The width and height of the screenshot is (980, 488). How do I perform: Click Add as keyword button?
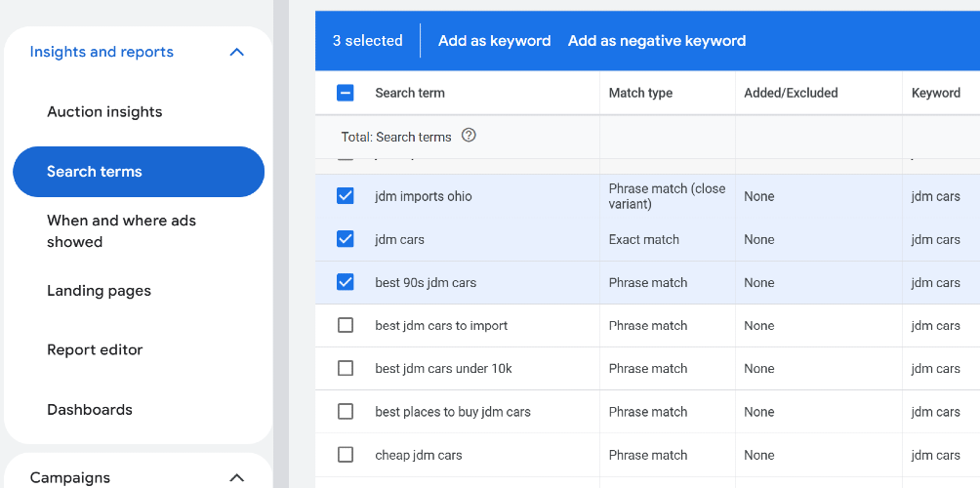[494, 41]
